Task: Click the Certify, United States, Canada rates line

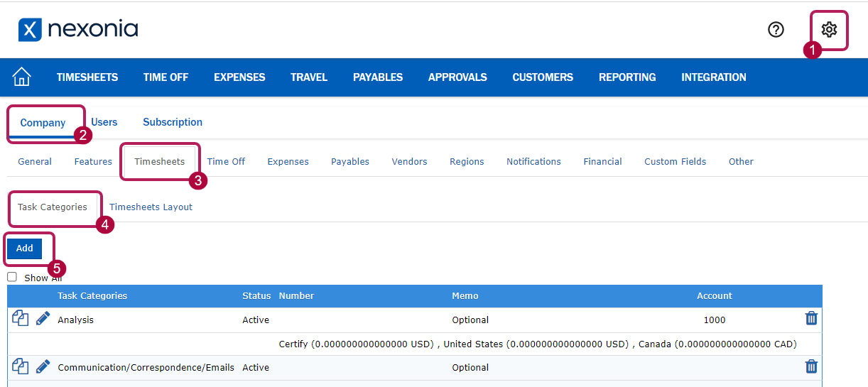Action: [538, 344]
